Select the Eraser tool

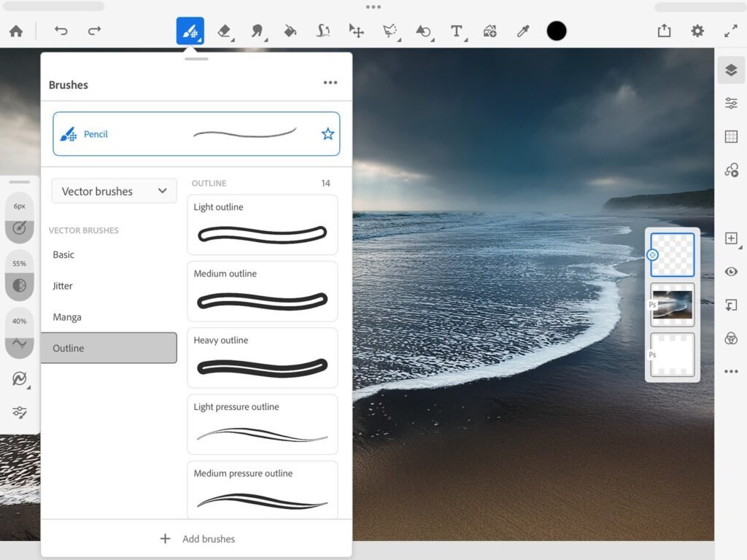pos(224,31)
